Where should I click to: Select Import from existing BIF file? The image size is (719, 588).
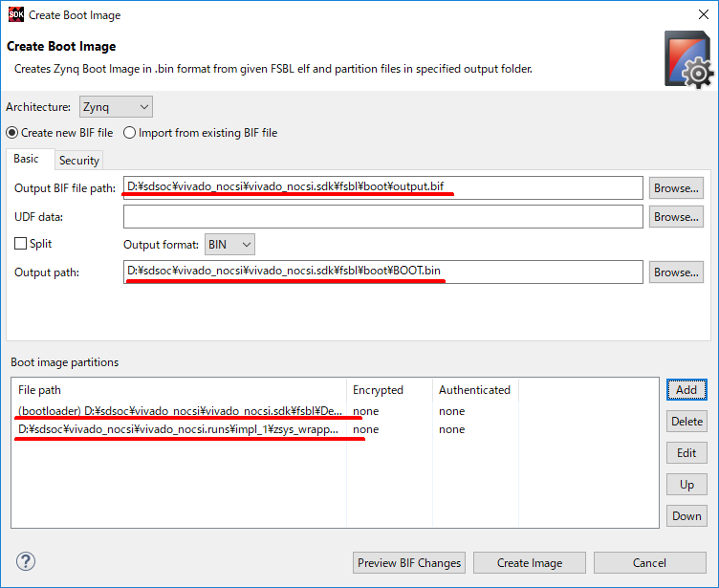129,133
